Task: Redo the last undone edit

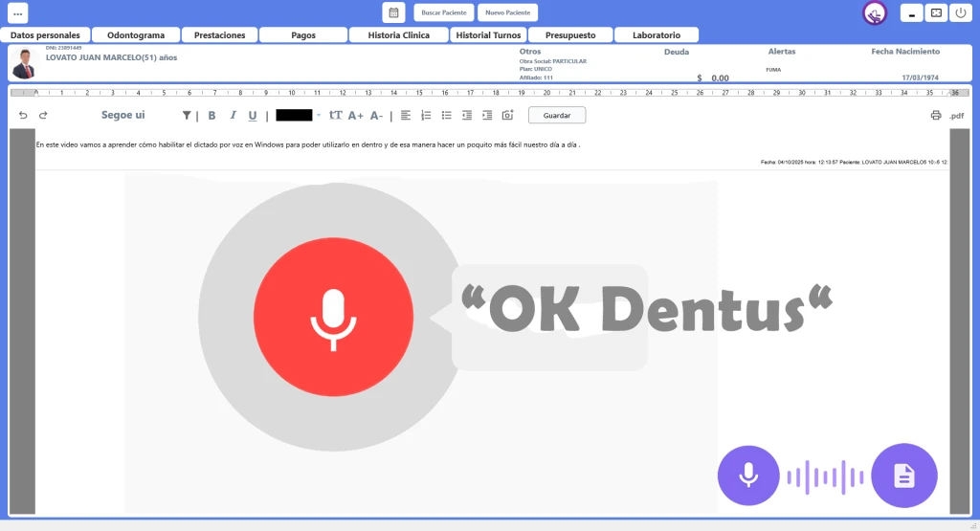Action: click(43, 116)
